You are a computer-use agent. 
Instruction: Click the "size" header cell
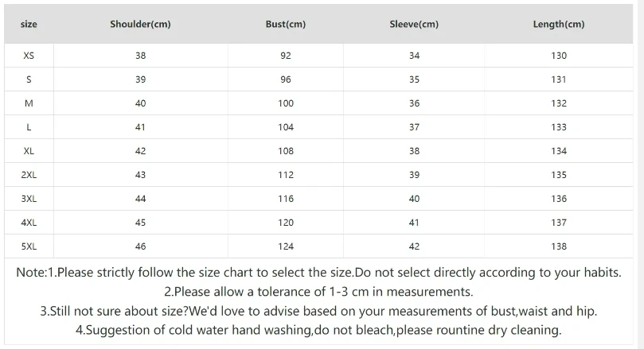click(29, 24)
